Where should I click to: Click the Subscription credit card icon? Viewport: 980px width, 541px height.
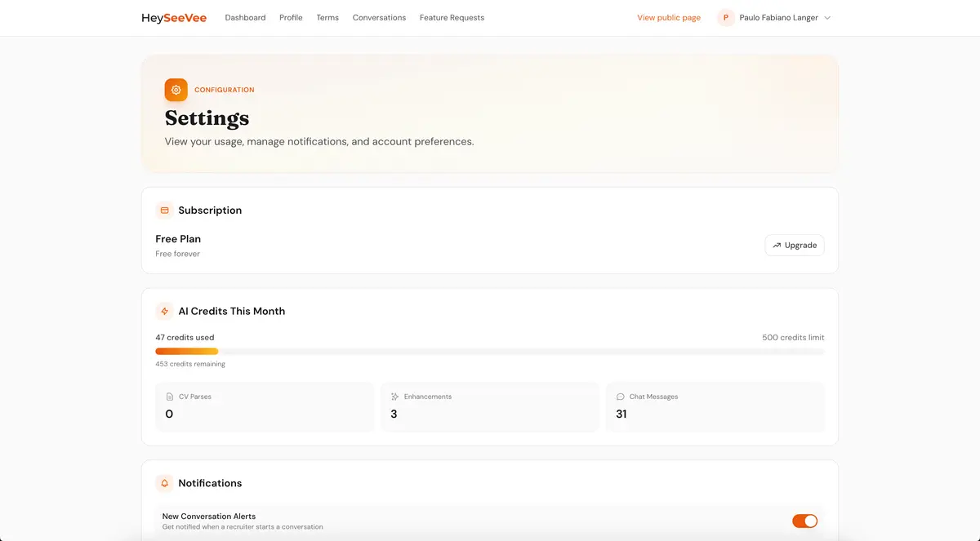(163, 210)
